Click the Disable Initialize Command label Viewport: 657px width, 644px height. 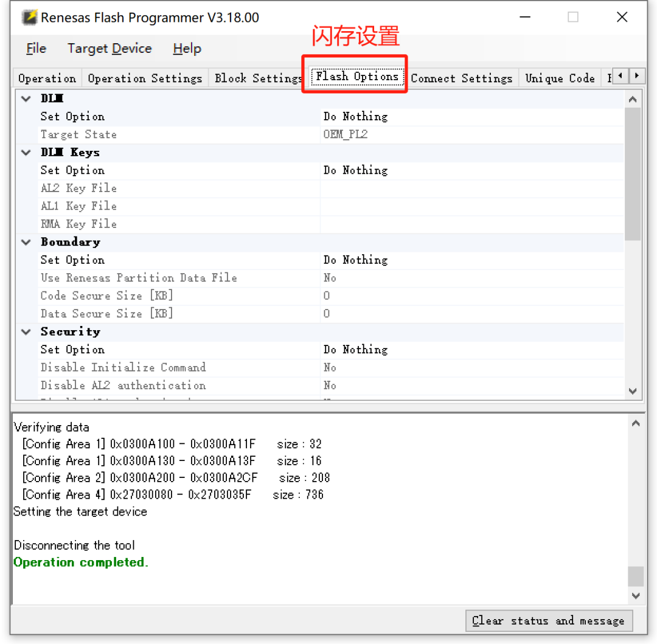point(123,368)
